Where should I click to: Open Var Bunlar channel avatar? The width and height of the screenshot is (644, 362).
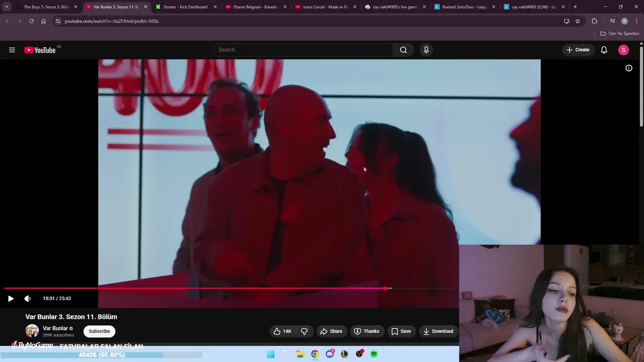(x=32, y=331)
